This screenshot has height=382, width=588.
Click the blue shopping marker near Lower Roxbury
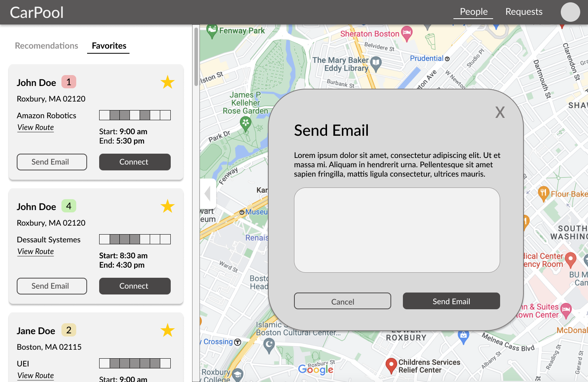tap(463, 337)
